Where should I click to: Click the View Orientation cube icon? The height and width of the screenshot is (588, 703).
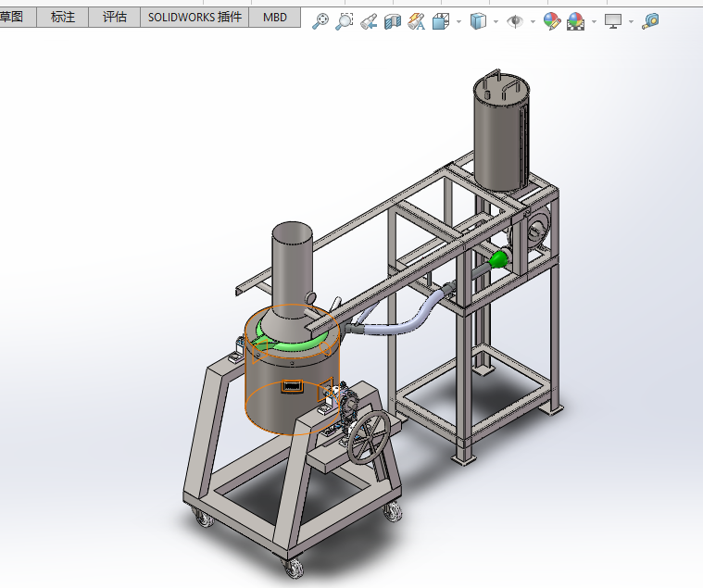tap(442, 21)
